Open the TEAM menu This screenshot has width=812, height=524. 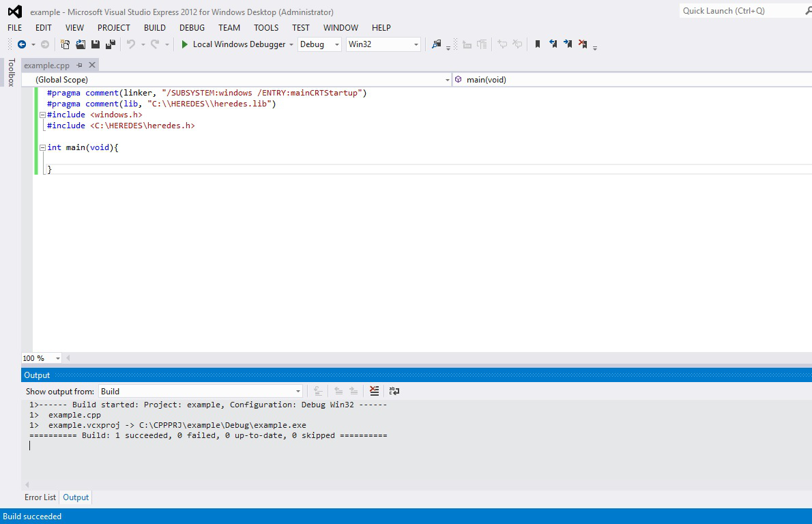coord(229,28)
